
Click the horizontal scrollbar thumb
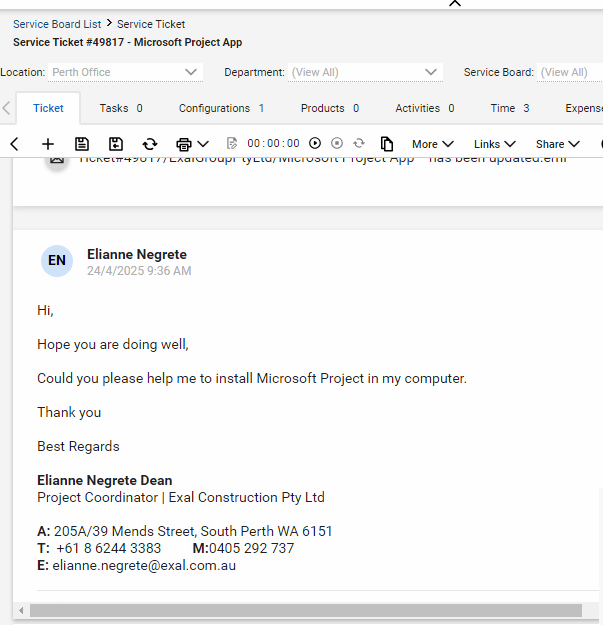[x=306, y=610]
